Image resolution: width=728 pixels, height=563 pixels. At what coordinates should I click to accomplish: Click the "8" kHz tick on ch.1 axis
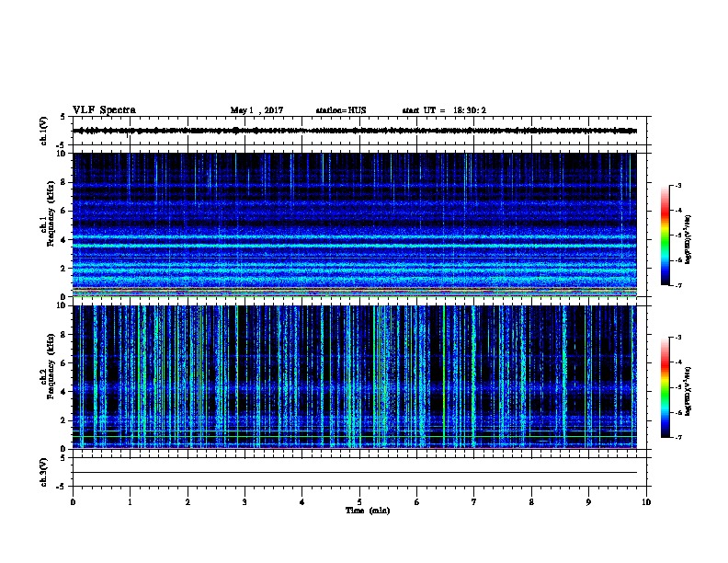click(x=63, y=182)
